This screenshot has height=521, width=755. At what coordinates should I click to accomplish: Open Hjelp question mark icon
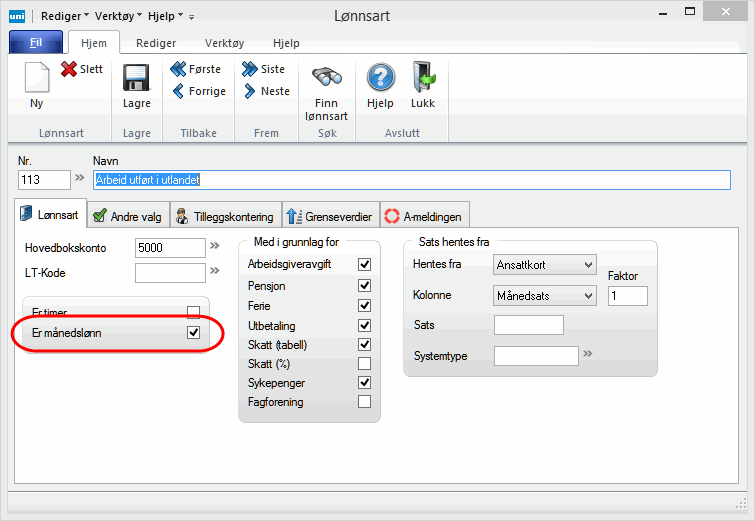coord(380,79)
